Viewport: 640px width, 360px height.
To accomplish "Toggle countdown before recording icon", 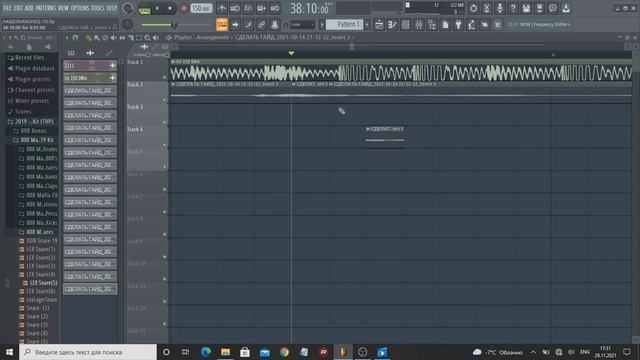I will coord(248,8).
